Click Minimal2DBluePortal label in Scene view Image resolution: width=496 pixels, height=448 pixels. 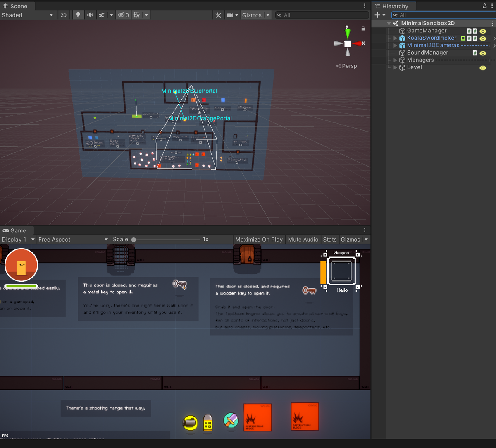(x=189, y=91)
